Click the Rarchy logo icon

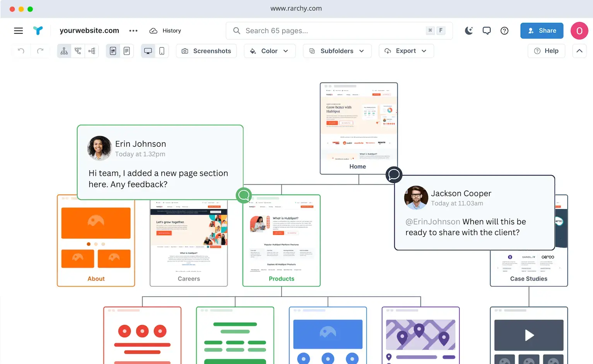click(x=38, y=31)
